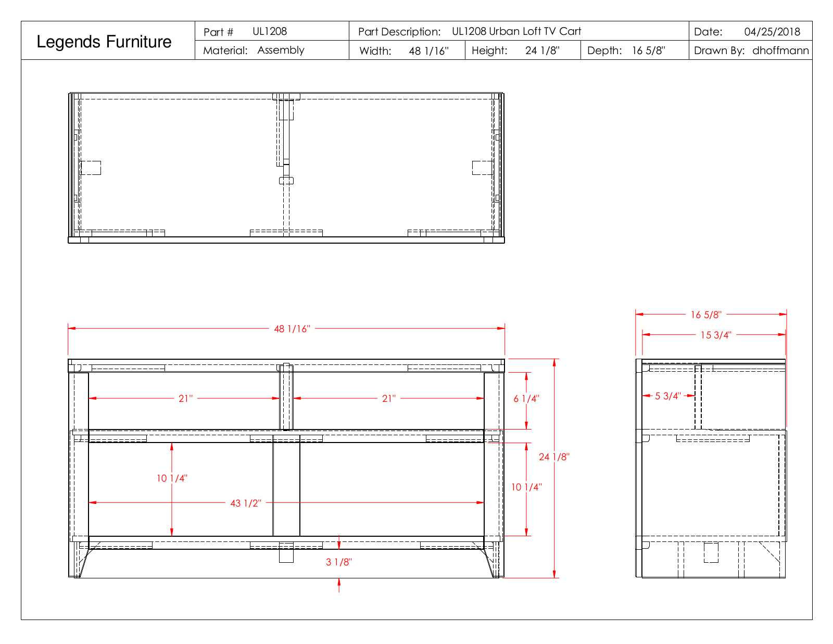Click the 6 1/4" upper shelf height dimension
This screenshot has width=833, height=644.
526,398
